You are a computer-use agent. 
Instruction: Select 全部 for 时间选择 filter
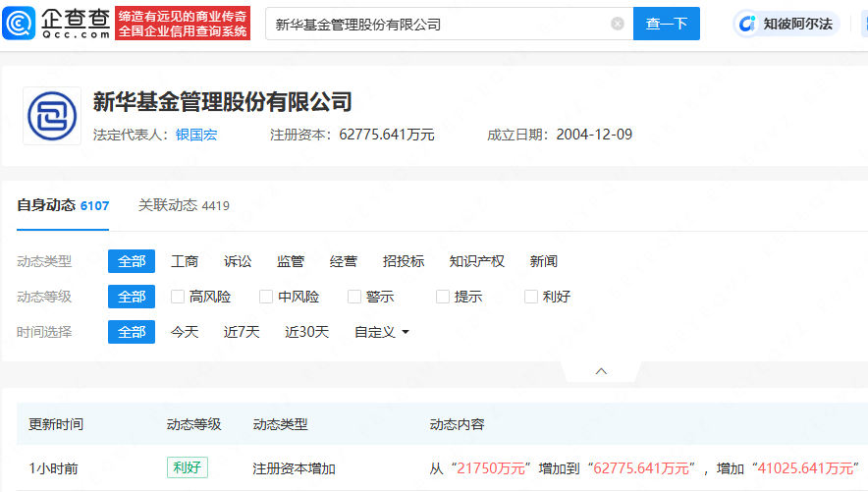132,332
